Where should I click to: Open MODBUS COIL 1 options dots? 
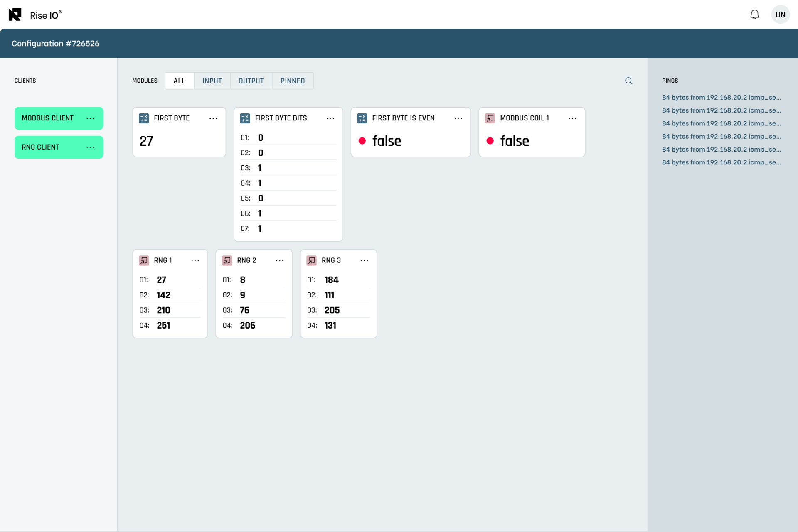pos(572,118)
